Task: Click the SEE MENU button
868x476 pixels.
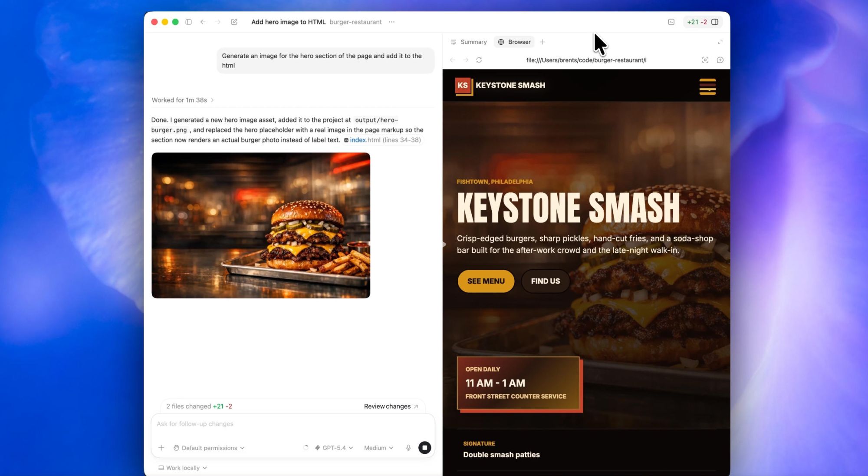Action: coord(486,281)
